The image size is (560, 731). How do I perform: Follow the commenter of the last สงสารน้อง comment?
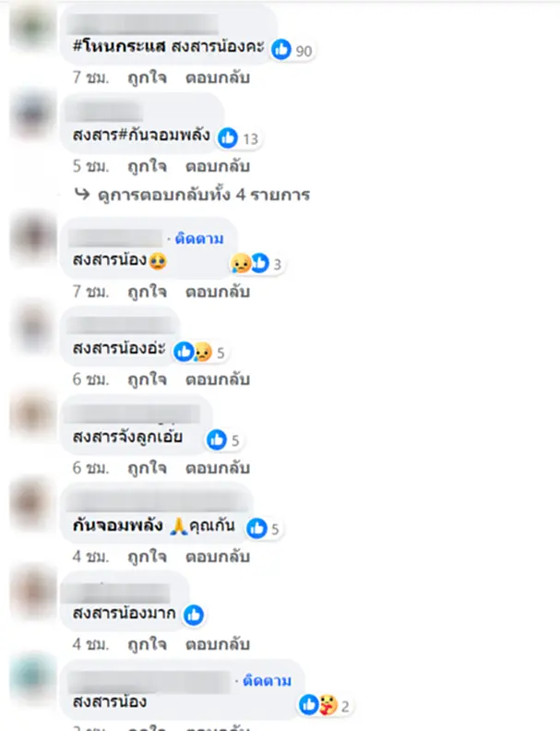267,680
